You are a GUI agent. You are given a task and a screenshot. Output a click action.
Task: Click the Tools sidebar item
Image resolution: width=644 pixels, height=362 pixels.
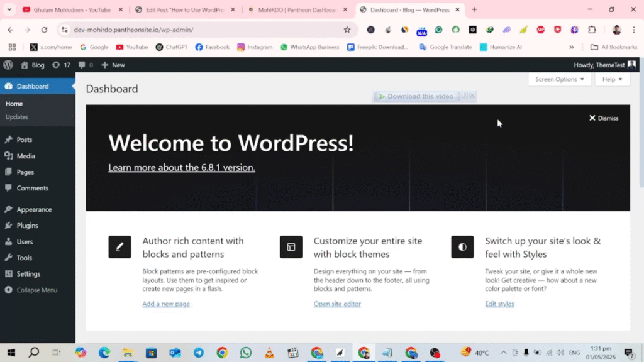[x=25, y=258]
